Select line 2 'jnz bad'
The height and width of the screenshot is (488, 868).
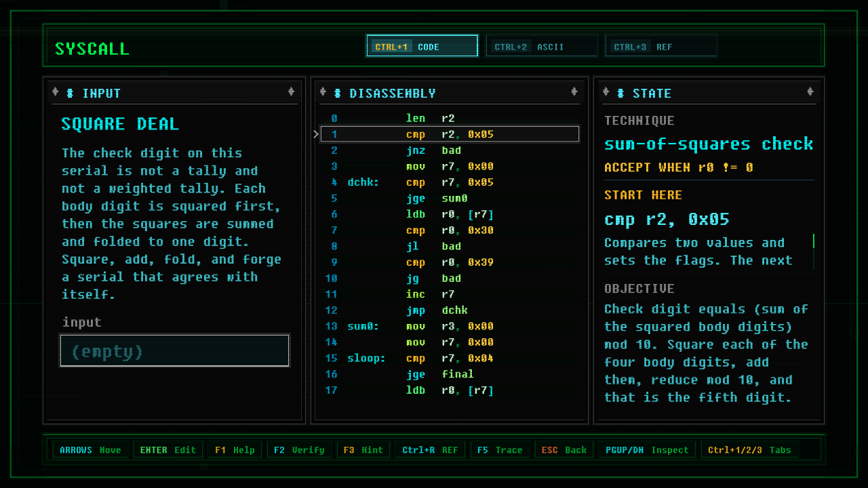point(450,150)
